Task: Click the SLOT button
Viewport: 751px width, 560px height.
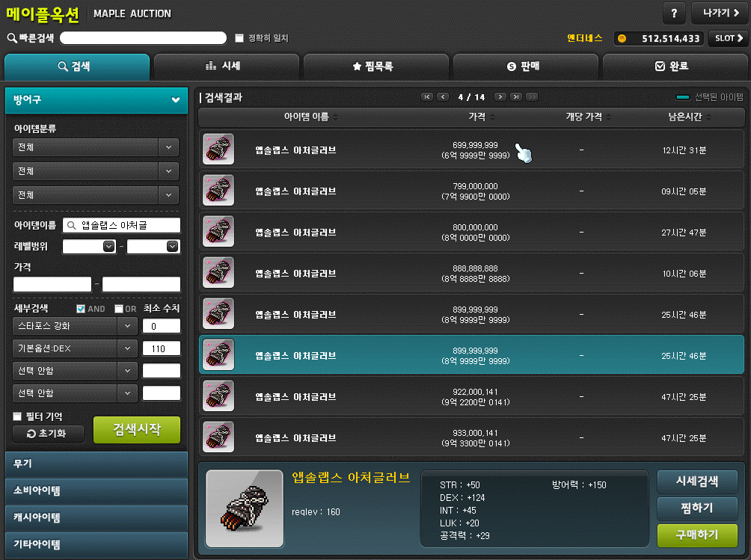Action: [x=728, y=38]
